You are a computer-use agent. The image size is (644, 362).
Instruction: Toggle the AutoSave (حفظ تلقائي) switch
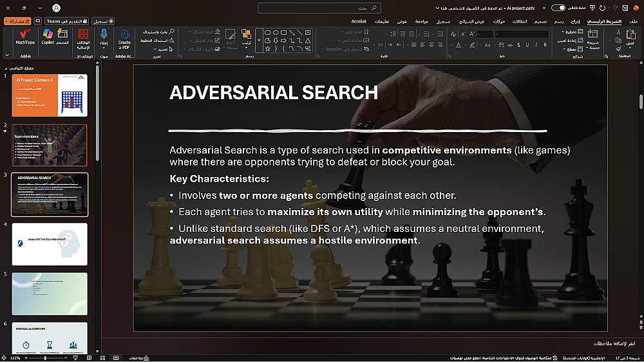tap(558, 8)
